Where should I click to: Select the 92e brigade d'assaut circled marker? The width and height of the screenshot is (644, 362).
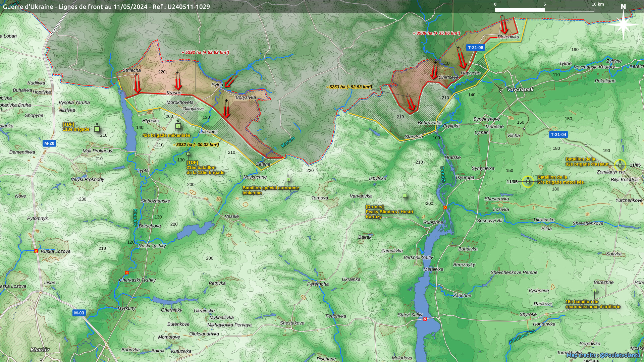point(620,165)
